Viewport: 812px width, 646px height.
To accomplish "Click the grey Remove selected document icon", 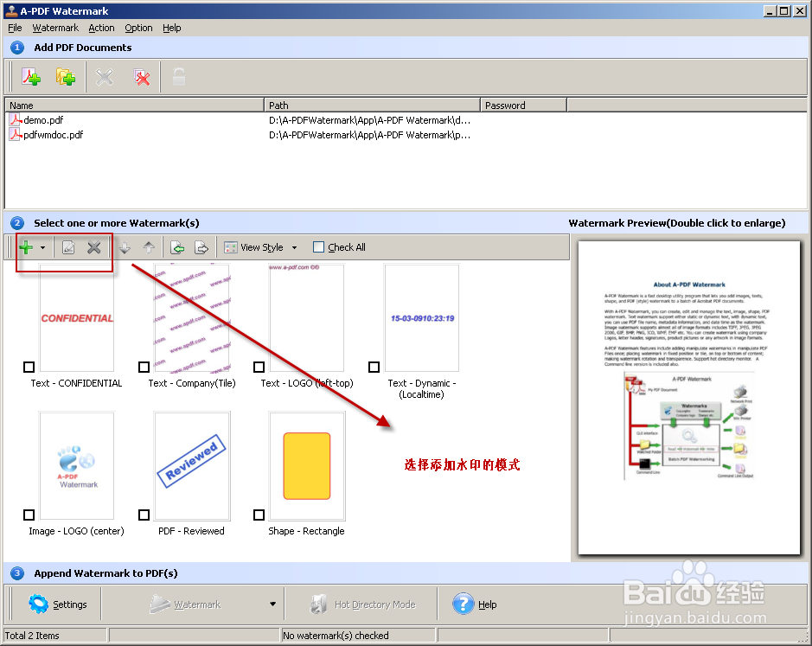I will click(x=104, y=77).
